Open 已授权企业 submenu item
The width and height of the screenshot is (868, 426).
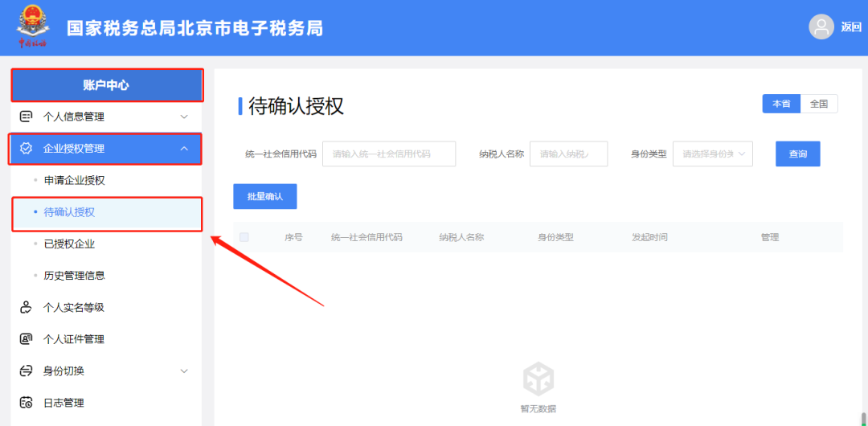point(107,244)
